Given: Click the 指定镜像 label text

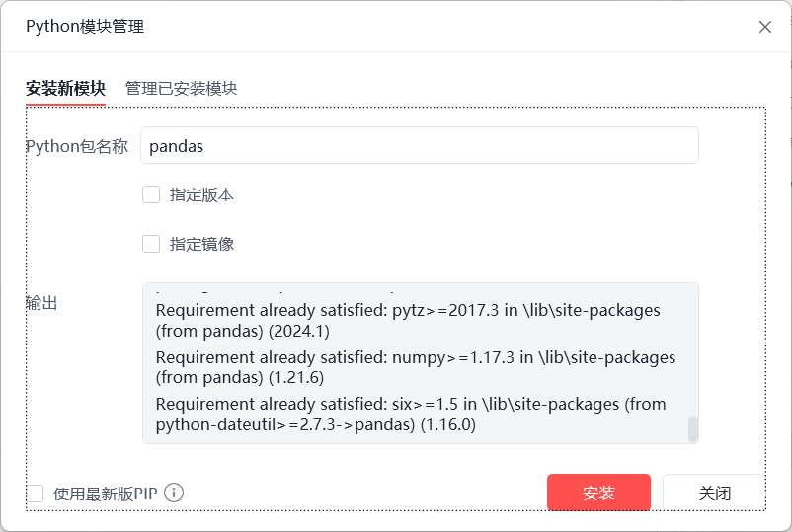Looking at the screenshot, I should tap(201, 244).
